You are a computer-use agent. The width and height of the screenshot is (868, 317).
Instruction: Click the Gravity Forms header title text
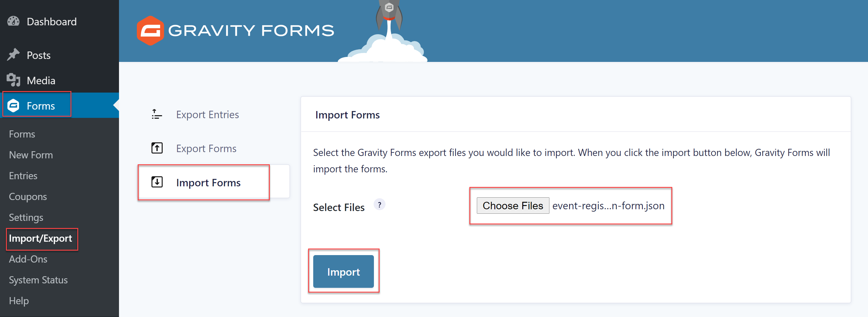click(251, 31)
